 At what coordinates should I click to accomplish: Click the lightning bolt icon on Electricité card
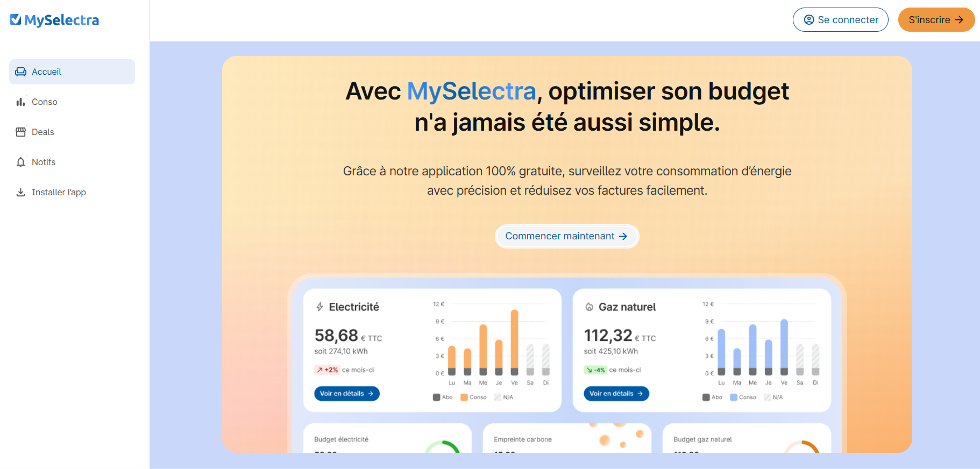tap(319, 307)
